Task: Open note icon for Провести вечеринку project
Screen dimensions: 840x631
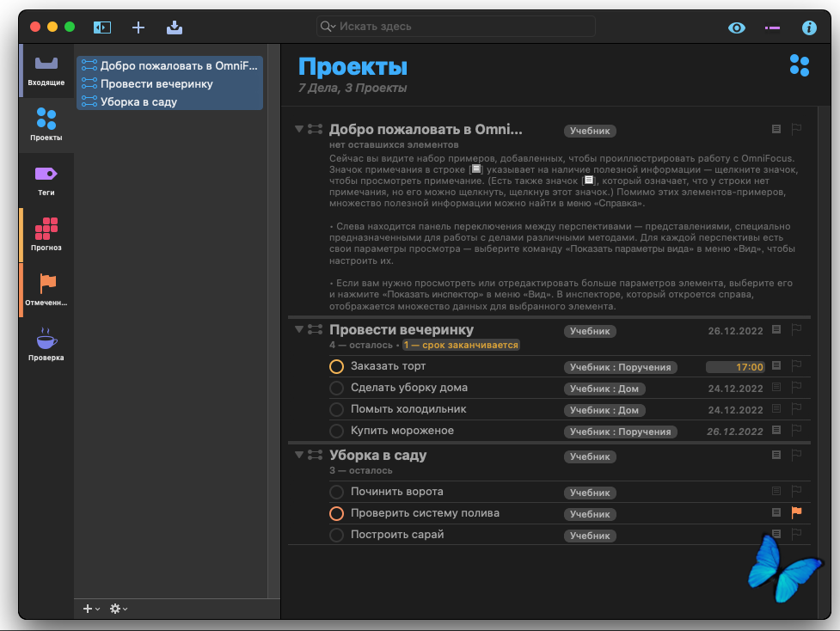Action: click(776, 329)
